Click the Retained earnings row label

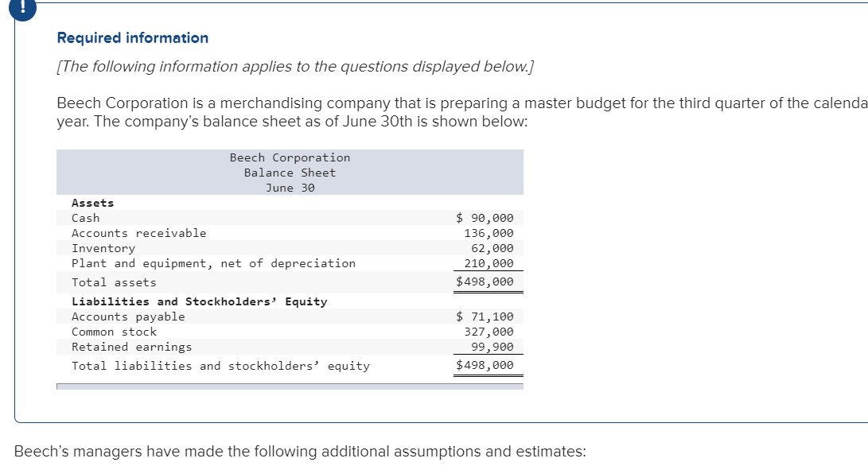point(132,347)
